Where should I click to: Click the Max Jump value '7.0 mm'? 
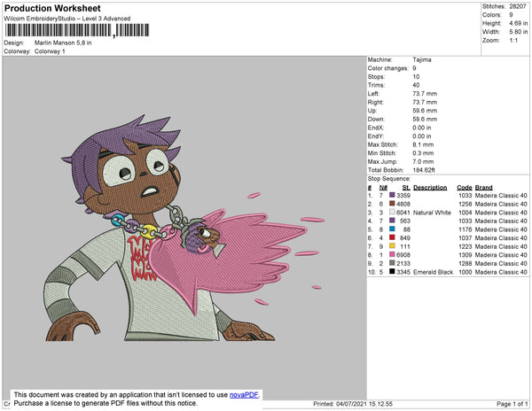point(423,161)
